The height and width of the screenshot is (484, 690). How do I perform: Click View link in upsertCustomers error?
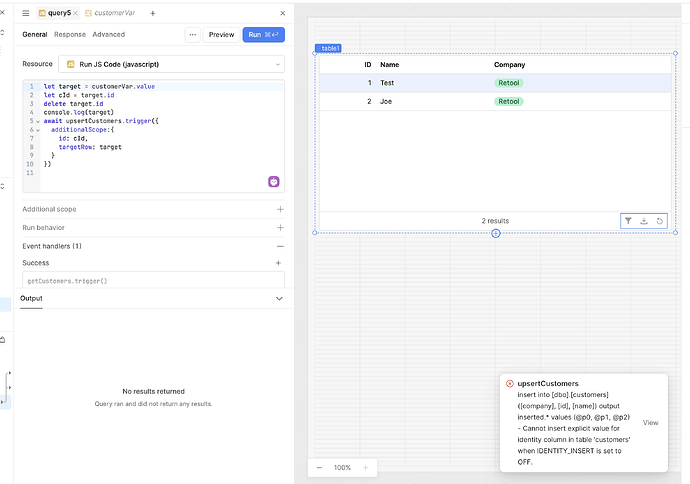650,423
